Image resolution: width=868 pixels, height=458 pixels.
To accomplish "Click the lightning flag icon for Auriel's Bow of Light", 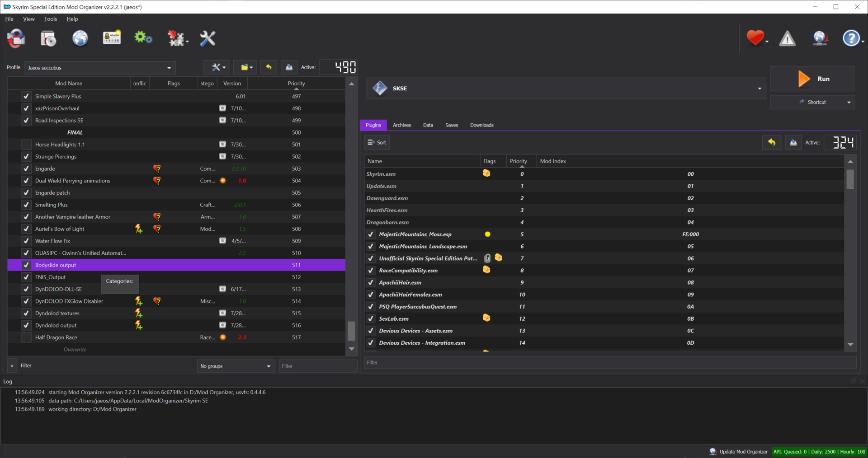I will 139,229.
